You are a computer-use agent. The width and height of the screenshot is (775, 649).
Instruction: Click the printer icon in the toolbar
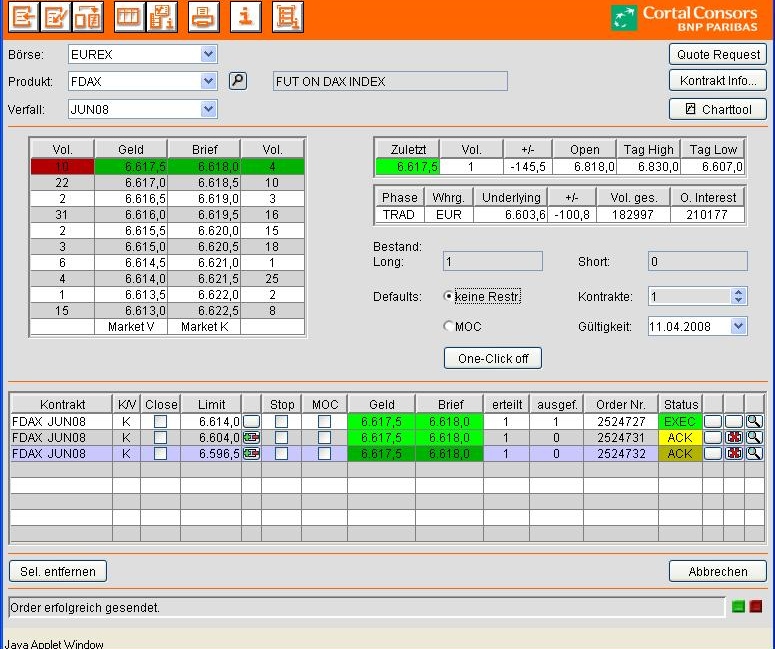[x=204, y=17]
